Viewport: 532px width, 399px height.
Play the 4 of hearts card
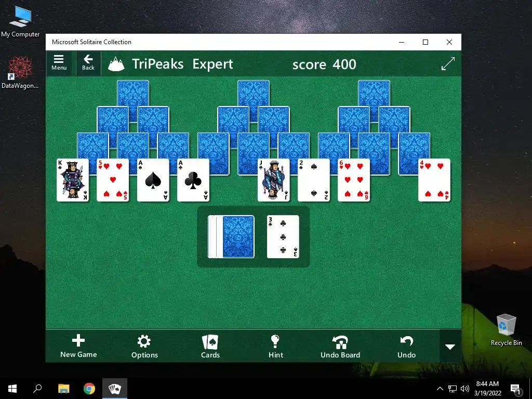pos(434,180)
